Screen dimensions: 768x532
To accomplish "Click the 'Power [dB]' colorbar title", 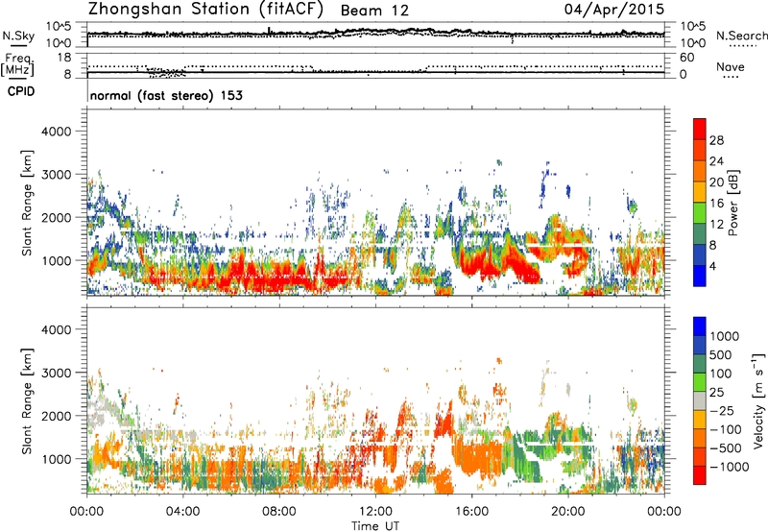I will coord(733,203).
